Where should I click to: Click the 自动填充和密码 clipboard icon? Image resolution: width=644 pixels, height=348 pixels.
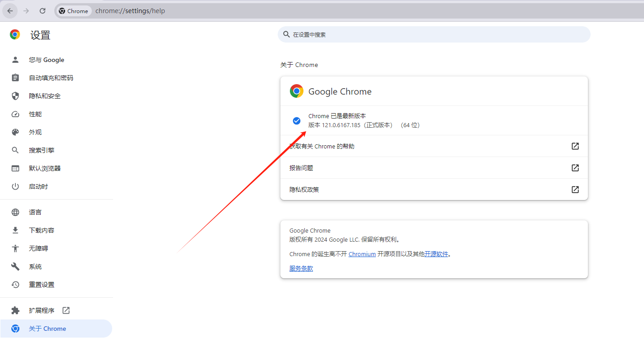click(x=15, y=78)
